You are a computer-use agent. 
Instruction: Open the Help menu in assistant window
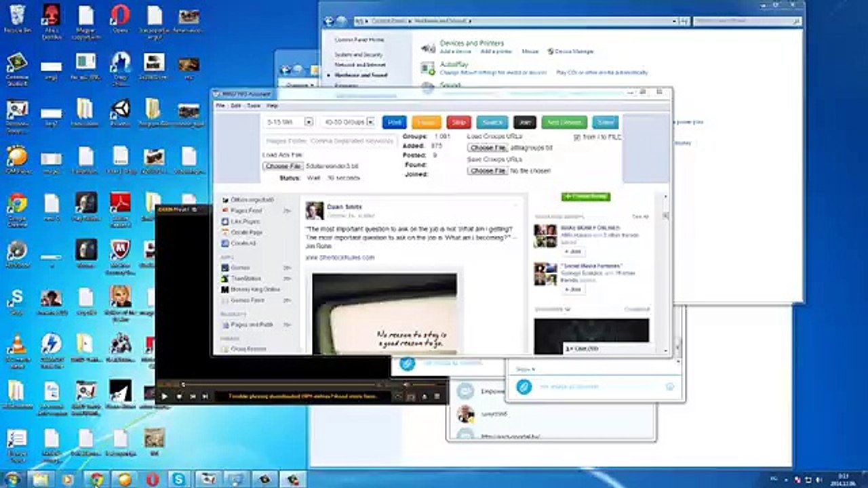pos(273,106)
